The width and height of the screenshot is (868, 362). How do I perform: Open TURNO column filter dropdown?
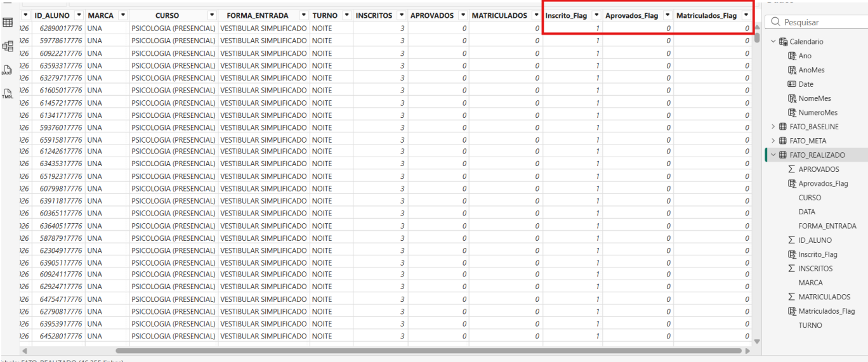347,15
